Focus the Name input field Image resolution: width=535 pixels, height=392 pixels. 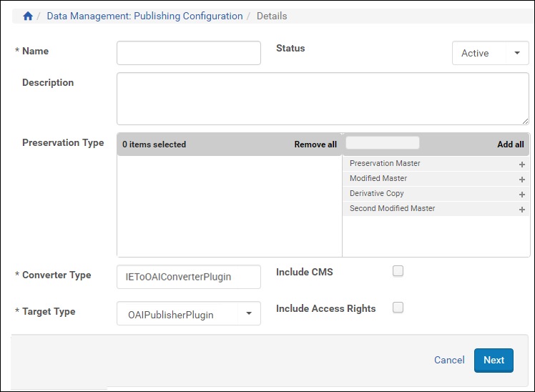(189, 53)
